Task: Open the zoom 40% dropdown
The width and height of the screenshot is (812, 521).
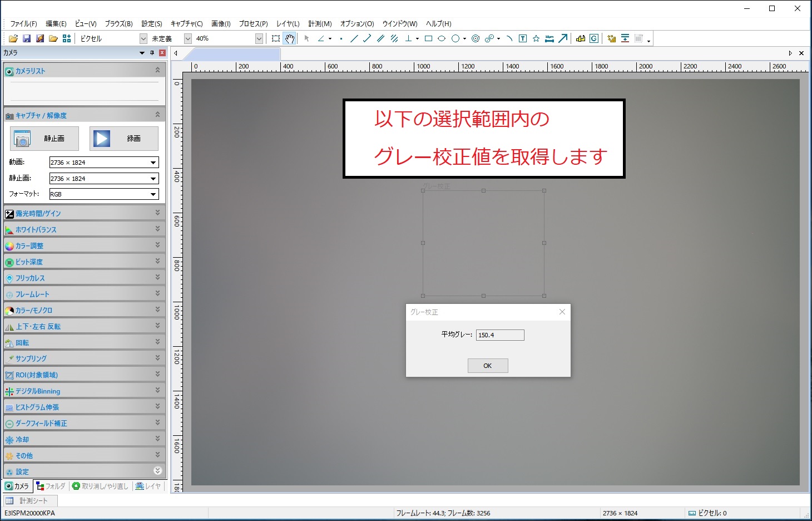Action: (x=259, y=38)
